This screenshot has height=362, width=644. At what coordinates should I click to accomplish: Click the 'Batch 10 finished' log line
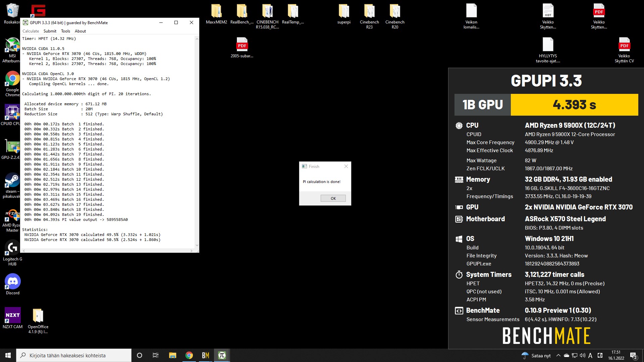[64, 169]
